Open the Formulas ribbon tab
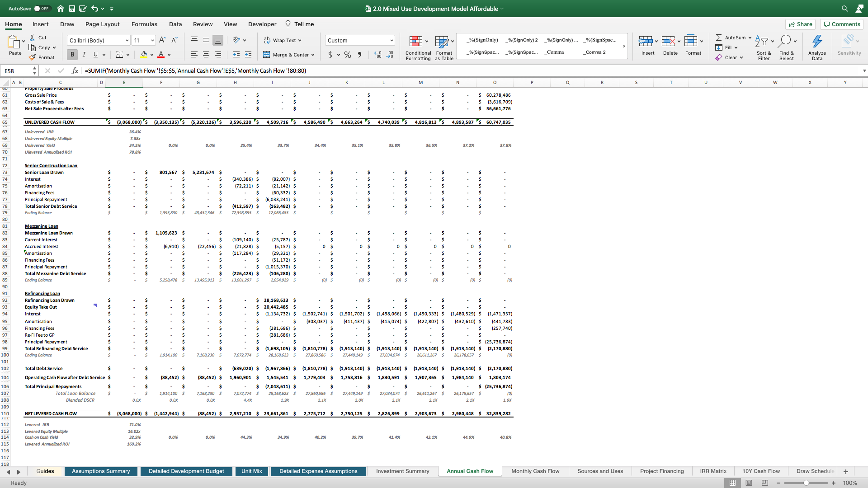Image resolution: width=868 pixels, height=488 pixels. [144, 24]
